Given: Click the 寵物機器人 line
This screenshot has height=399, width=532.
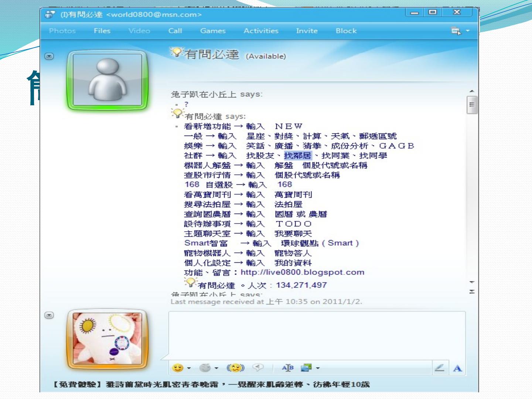Looking at the screenshot, I should 248,253.
